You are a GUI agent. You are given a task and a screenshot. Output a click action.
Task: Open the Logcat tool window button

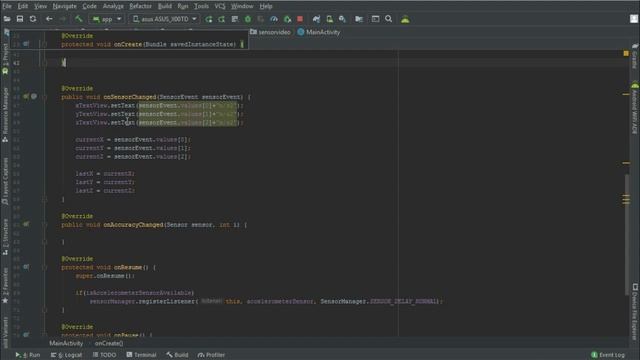click(67, 355)
